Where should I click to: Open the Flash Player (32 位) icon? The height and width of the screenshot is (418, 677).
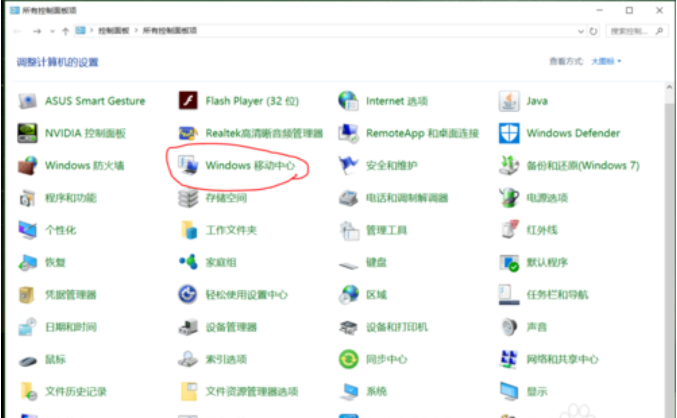188,100
